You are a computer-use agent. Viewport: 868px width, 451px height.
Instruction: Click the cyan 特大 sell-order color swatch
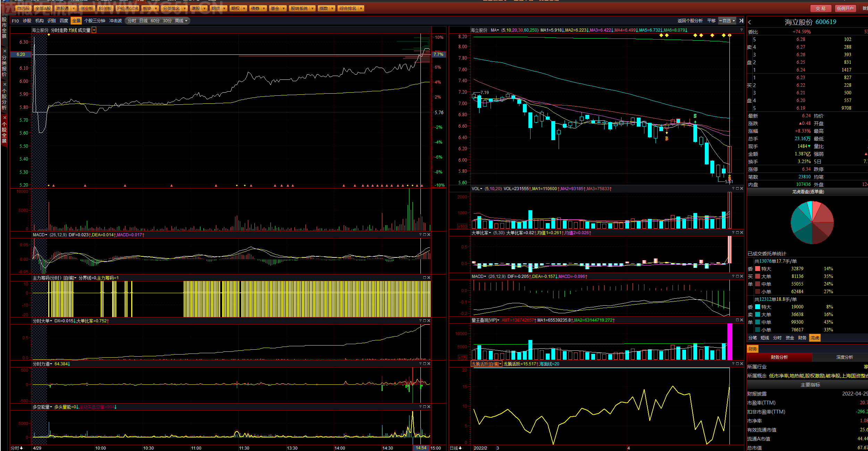(x=758, y=307)
